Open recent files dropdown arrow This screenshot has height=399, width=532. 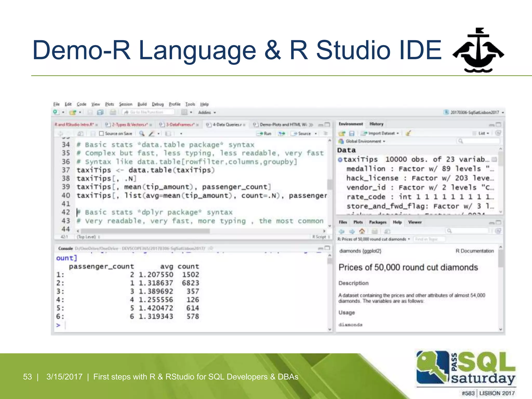pos(80,112)
